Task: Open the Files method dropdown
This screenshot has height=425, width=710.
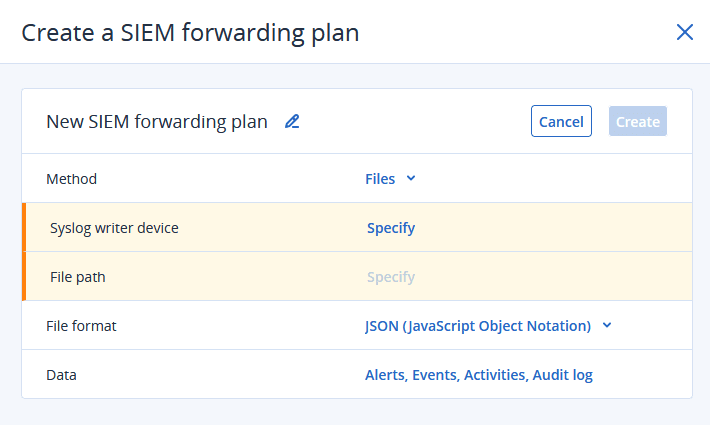Action: 380,179
